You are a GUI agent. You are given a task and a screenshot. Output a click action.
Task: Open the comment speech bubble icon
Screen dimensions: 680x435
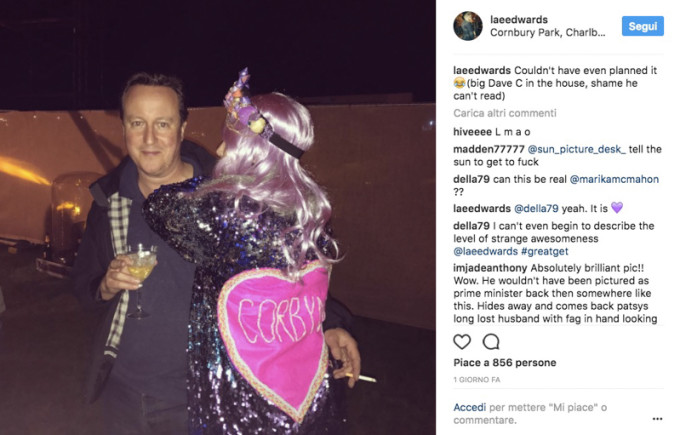pos(491,342)
